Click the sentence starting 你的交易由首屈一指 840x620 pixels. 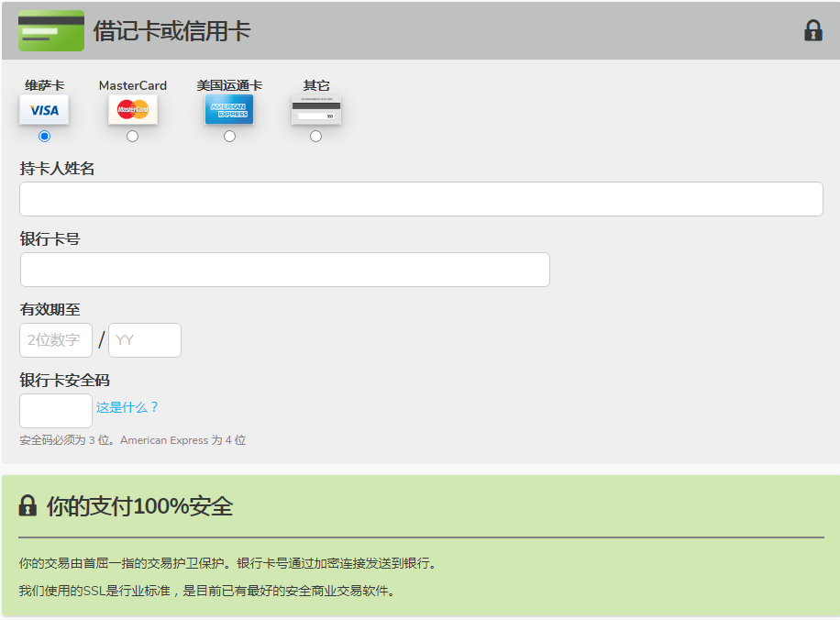point(229,563)
